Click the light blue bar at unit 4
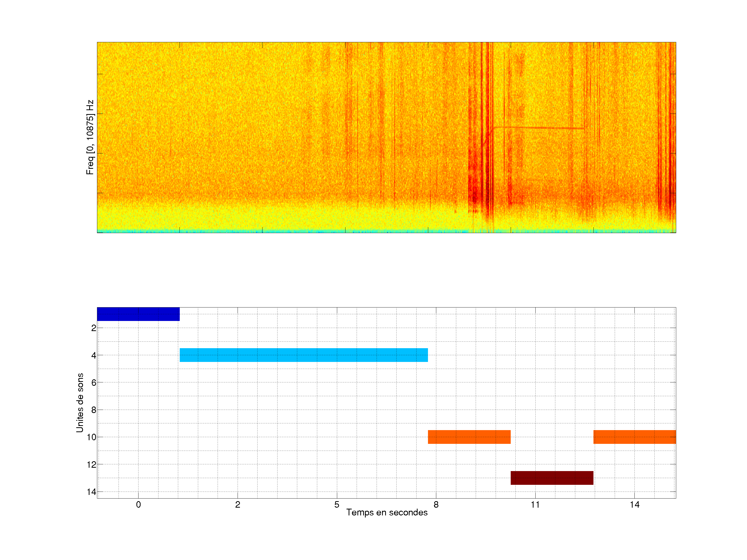747x560 pixels. click(303, 355)
